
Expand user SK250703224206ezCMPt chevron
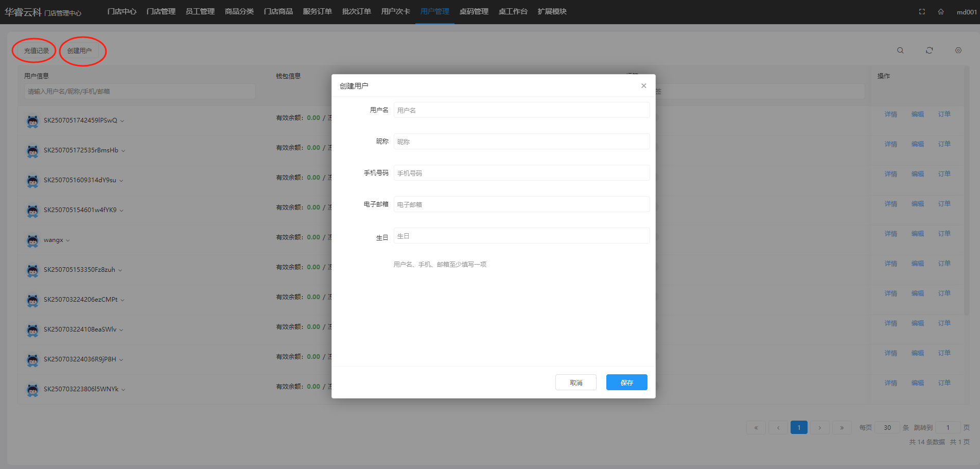tap(122, 300)
